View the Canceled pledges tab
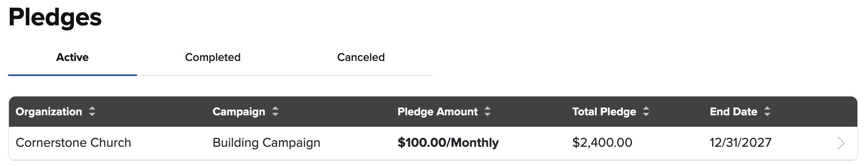 (x=361, y=57)
